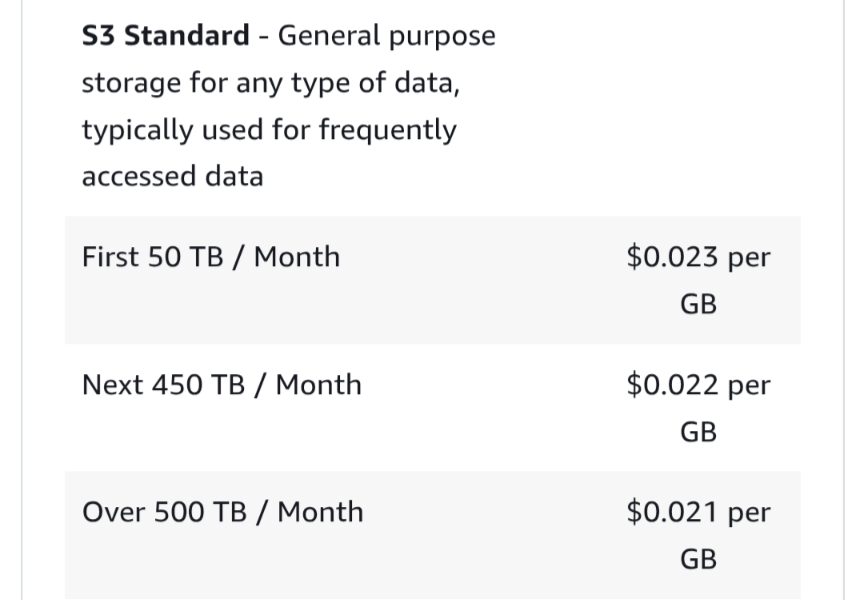Select the 'General purpose' text in the description

pyautogui.click(x=386, y=37)
